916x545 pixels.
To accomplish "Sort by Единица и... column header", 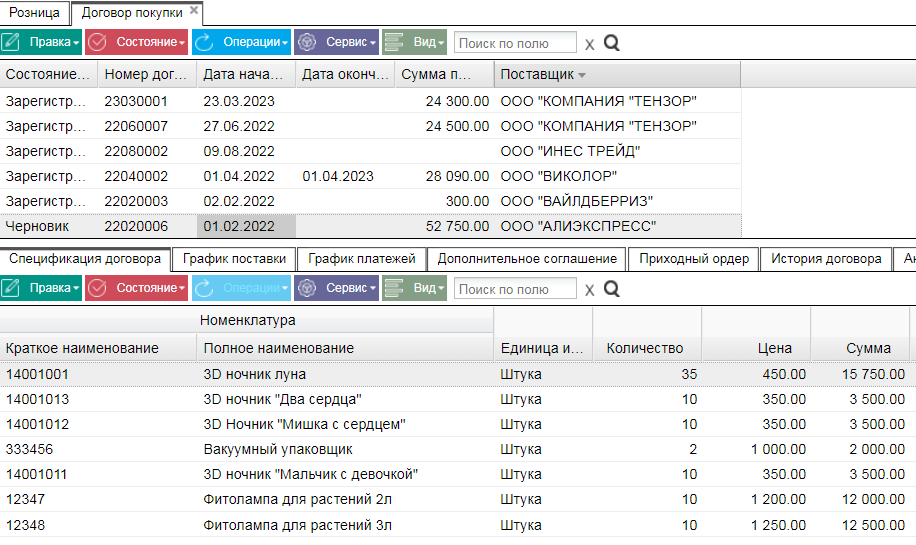I will [543, 348].
